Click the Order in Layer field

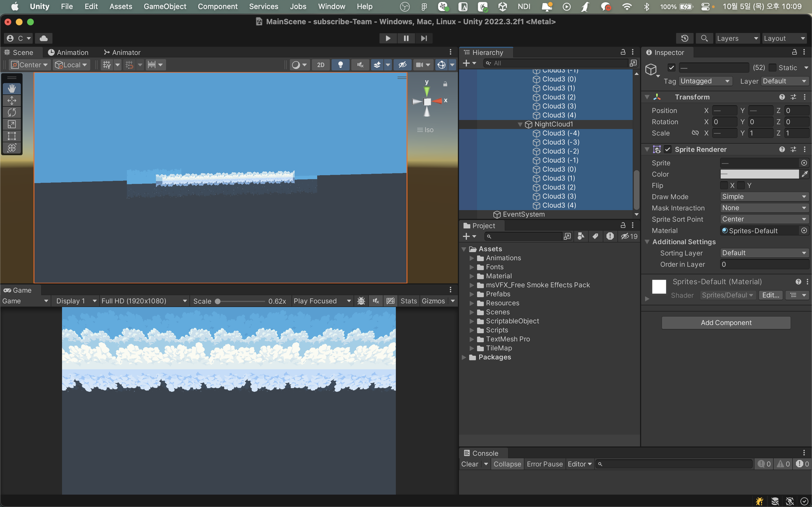[764, 264]
